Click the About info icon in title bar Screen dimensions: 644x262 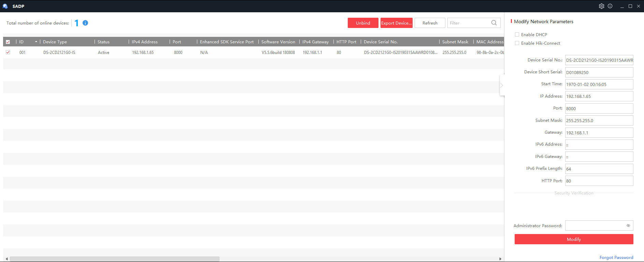pyautogui.click(x=610, y=6)
